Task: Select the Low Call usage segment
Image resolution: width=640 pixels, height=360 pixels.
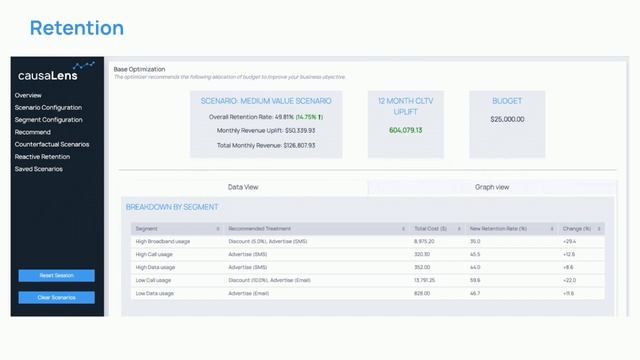Action: [153, 280]
